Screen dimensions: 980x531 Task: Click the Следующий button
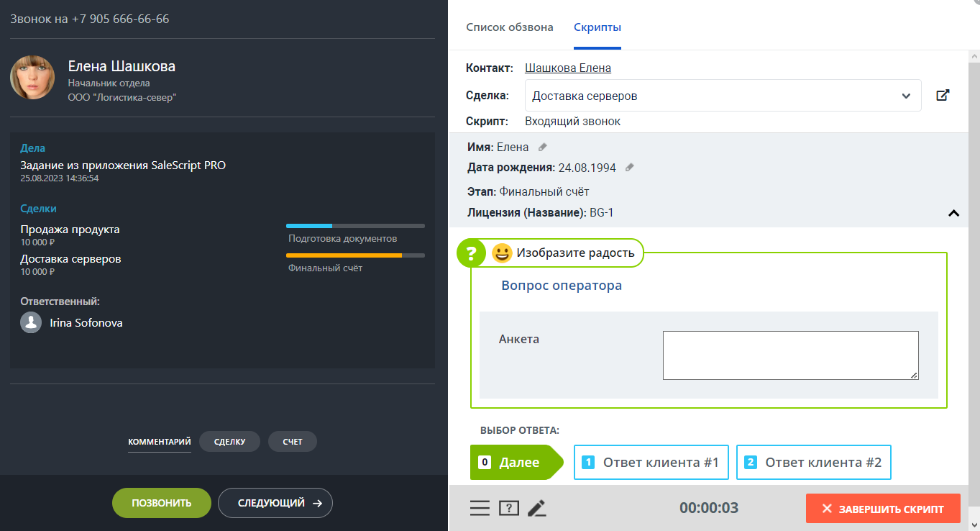(x=275, y=503)
